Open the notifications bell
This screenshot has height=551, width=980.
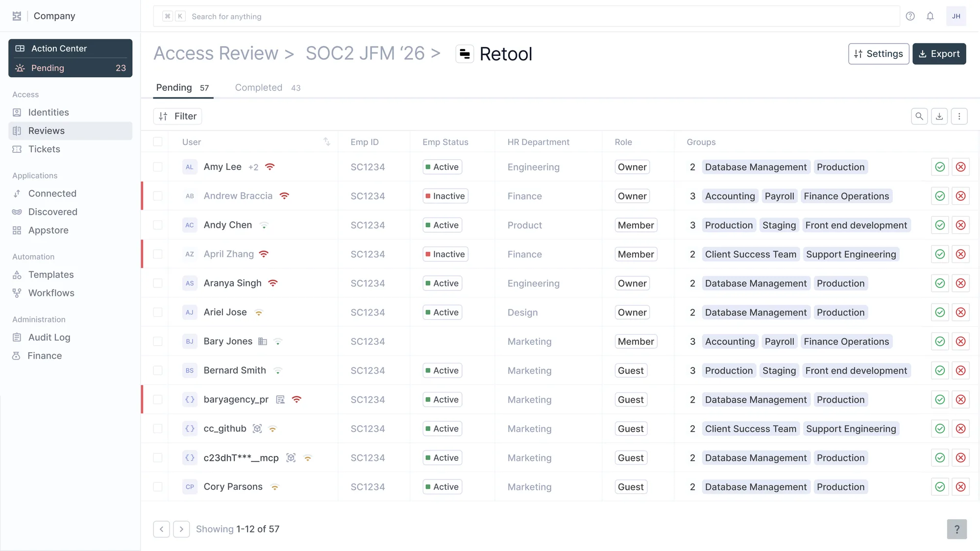pos(930,16)
